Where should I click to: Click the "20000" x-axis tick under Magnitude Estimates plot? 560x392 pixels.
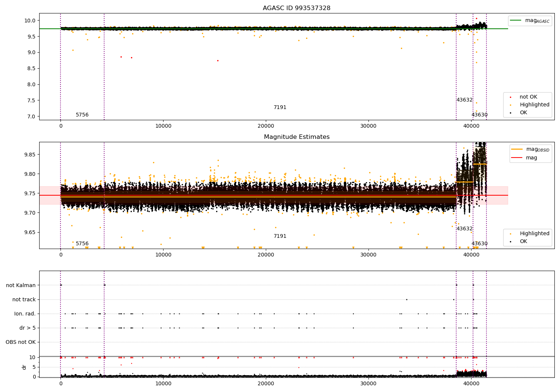coord(266,255)
